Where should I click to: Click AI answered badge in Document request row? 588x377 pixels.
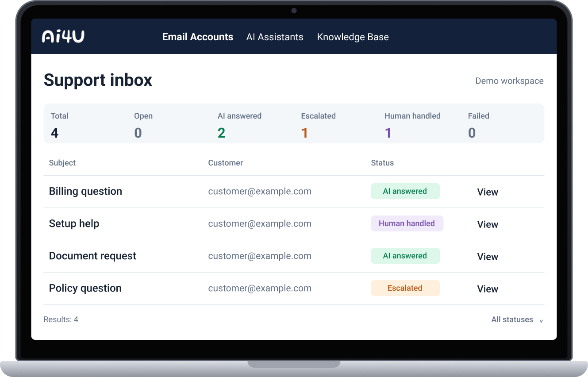tap(405, 256)
